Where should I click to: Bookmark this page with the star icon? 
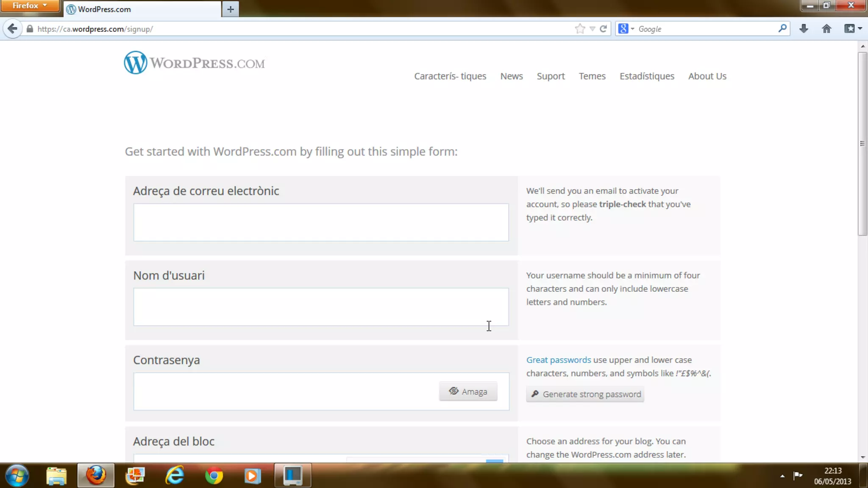580,29
